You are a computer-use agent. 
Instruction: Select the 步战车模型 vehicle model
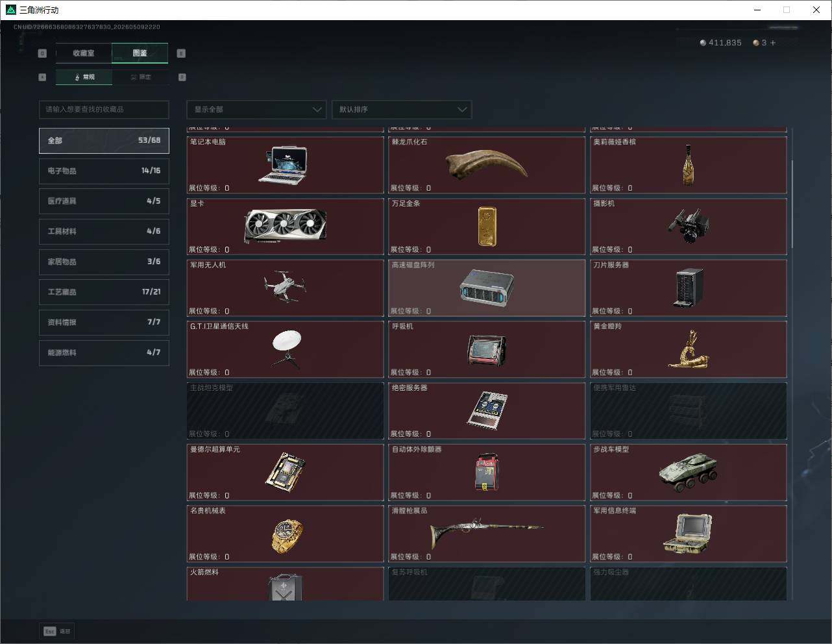(x=689, y=473)
